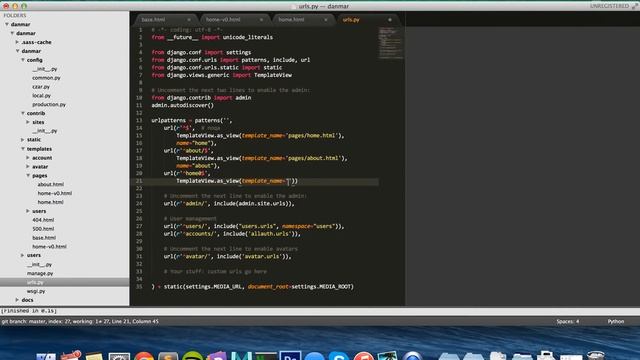Click settings.MEDIA_ROOT on line 35
The height and width of the screenshot is (360, 640).
coord(321,287)
